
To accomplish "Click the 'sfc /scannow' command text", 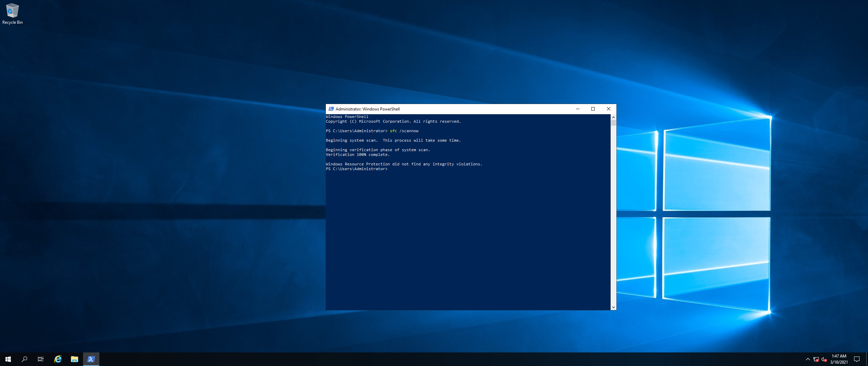I will click(x=404, y=131).
